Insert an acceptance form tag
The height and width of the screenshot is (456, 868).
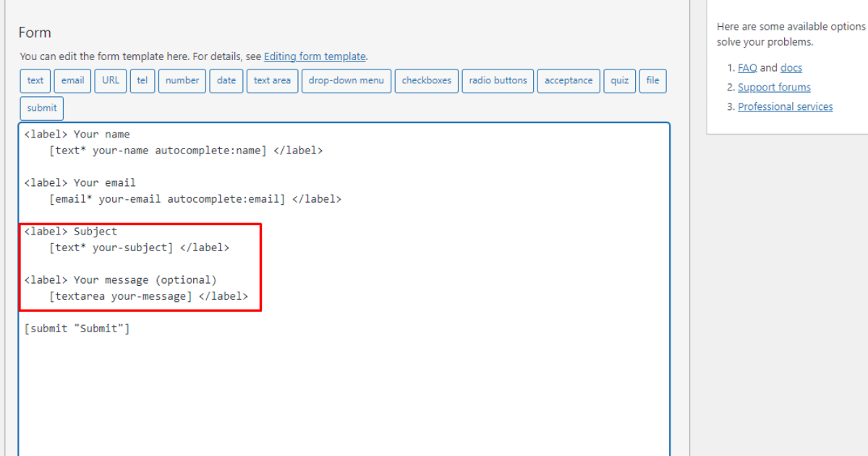569,80
